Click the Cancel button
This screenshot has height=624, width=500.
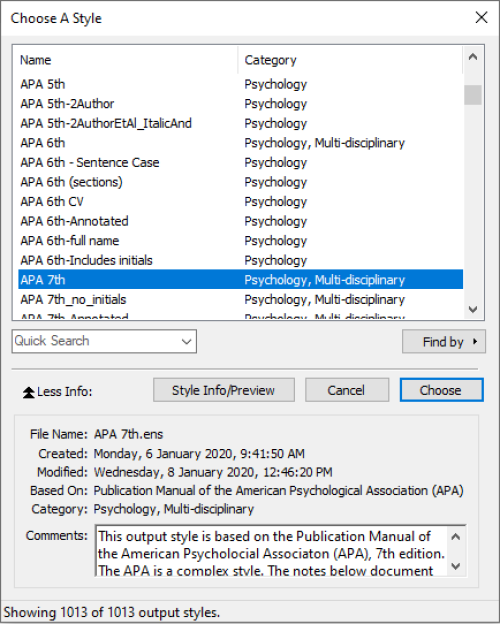click(x=347, y=390)
